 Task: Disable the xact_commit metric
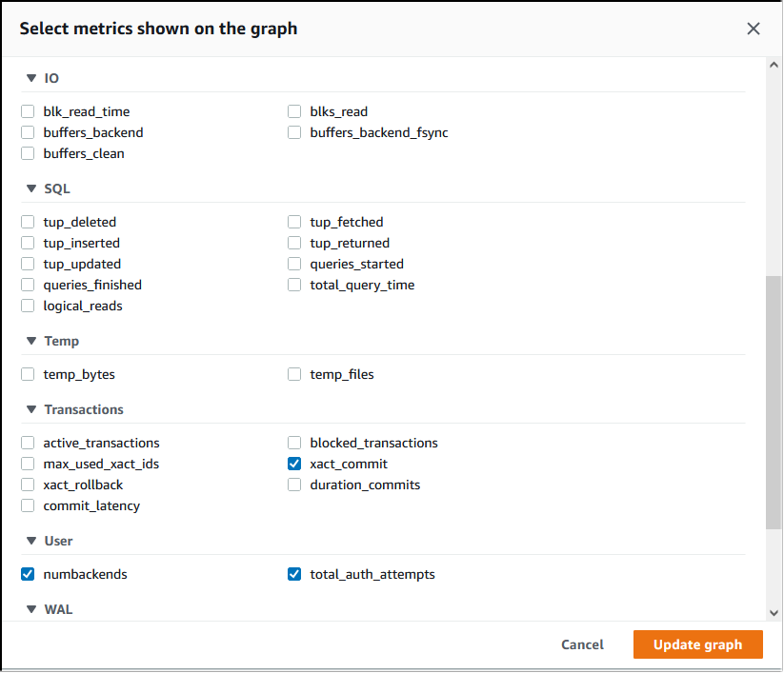(x=294, y=464)
